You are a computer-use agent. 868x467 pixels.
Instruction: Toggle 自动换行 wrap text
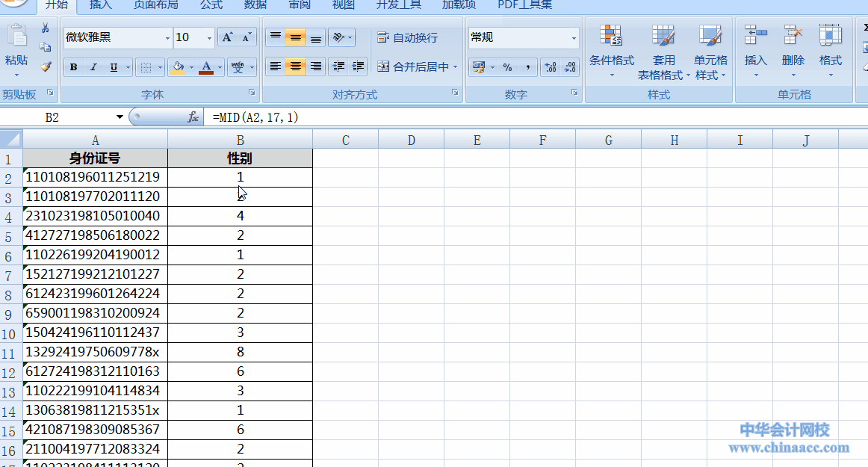(x=408, y=37)
